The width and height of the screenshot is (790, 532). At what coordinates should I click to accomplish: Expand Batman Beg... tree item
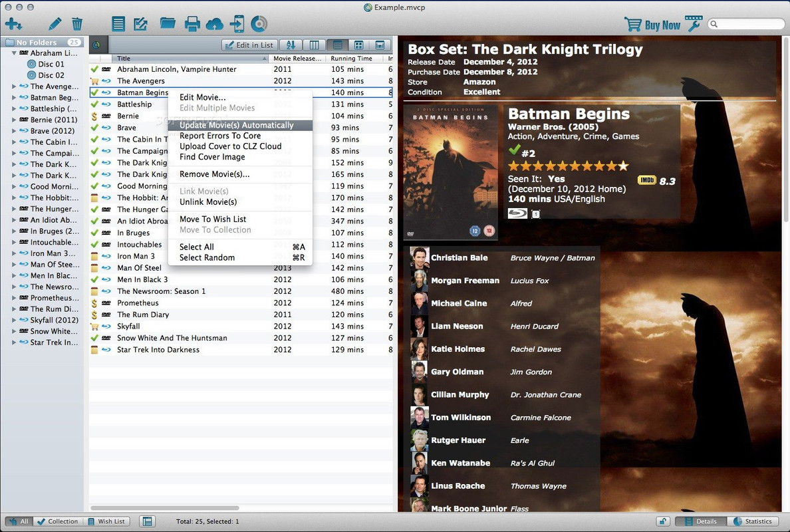click(x=14, y=97)
